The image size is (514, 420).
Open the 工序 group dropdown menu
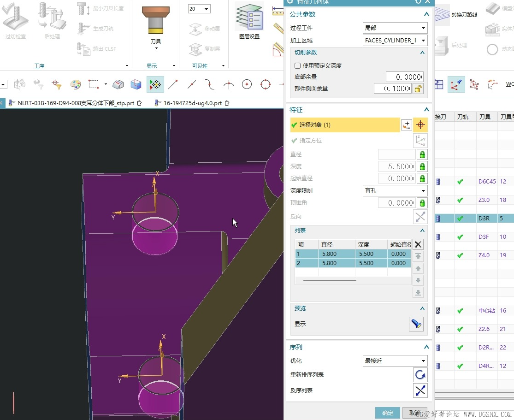[127, 66]
